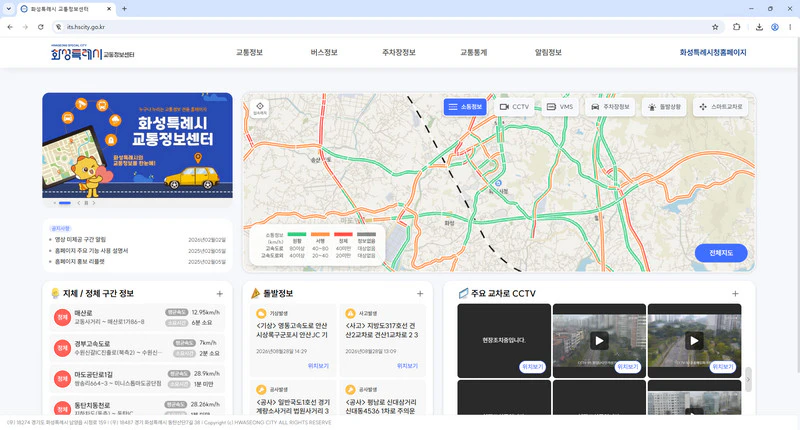Close the 화성특례시 교통정보센터 tab

(109, 9)
